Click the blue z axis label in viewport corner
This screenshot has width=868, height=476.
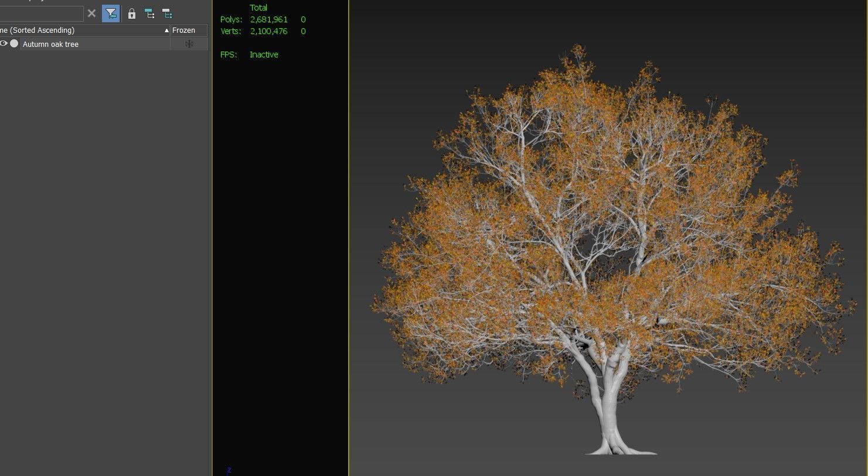[229, 470]
